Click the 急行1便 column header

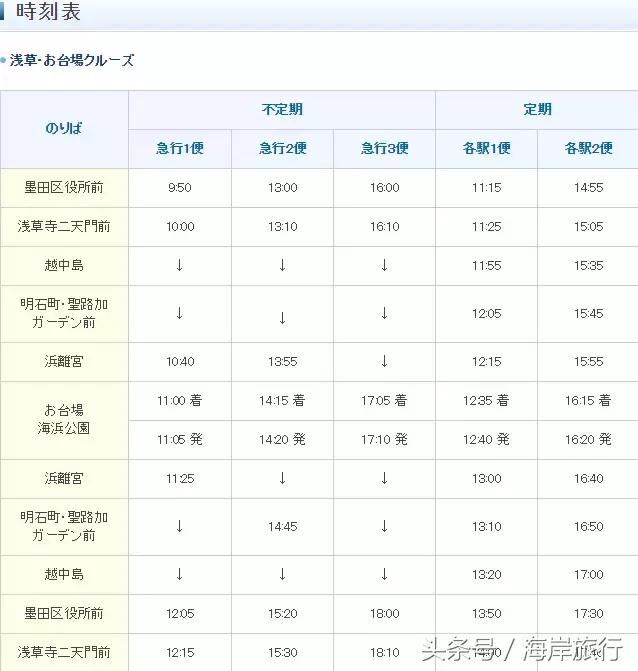180,148
